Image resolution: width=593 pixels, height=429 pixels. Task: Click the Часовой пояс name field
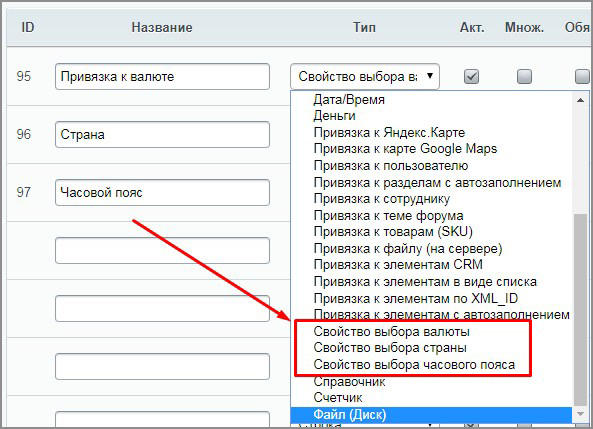point(162,193)
